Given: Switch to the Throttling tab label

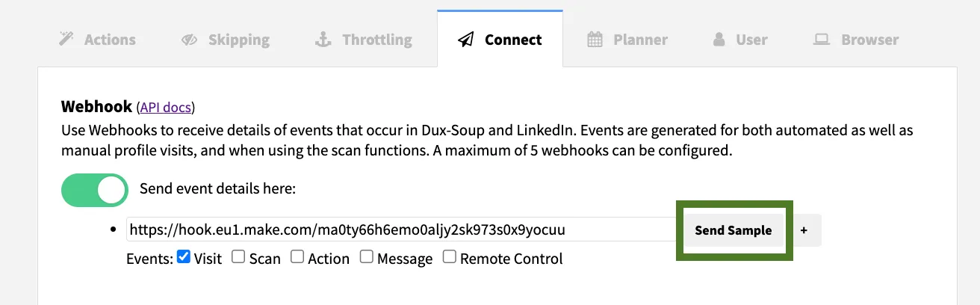Looking at the screenshot, I should point(377,40).
